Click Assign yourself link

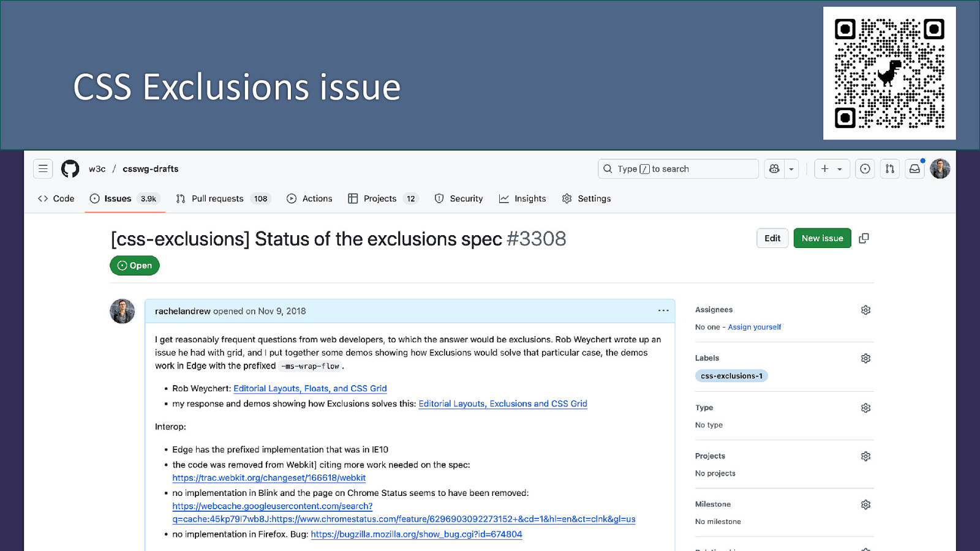[755, 327]
